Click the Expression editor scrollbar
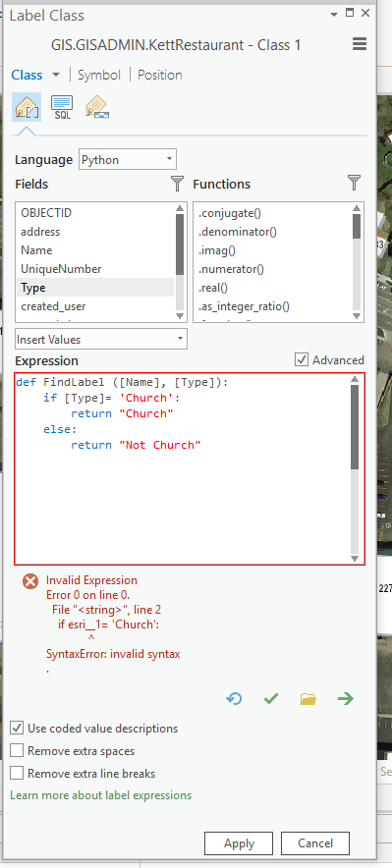Image resolution: width=392 pixels, height=868 pixels. tap(355, 427)
